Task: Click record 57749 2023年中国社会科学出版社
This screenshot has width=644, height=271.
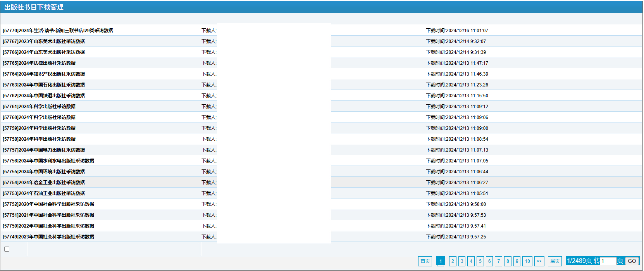Action: click(x=48, y=237)
